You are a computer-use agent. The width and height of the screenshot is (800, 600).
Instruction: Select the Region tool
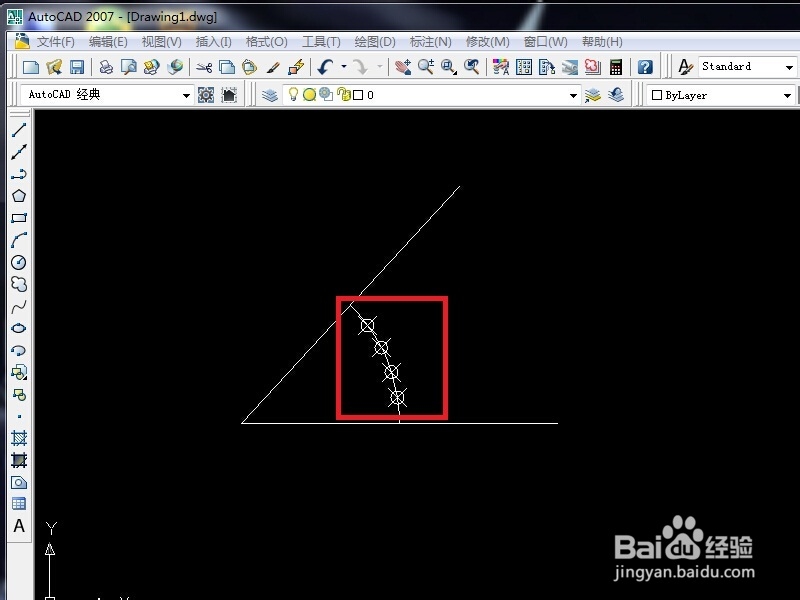[19, 482]
